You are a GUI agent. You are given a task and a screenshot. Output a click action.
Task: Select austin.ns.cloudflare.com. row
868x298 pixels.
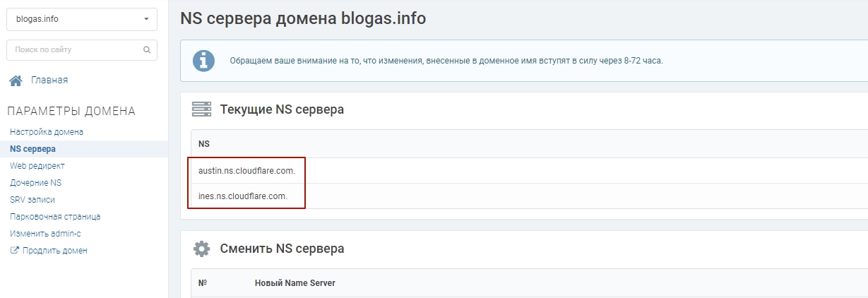[247, 171]
